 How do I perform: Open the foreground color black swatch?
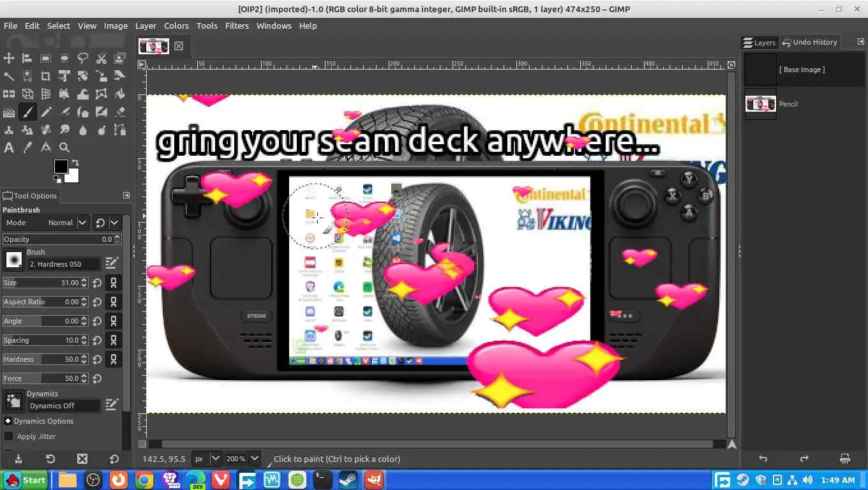click(60, 166)
